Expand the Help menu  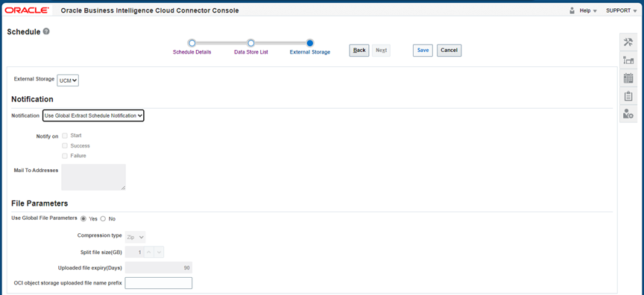(x=588, y=10)
